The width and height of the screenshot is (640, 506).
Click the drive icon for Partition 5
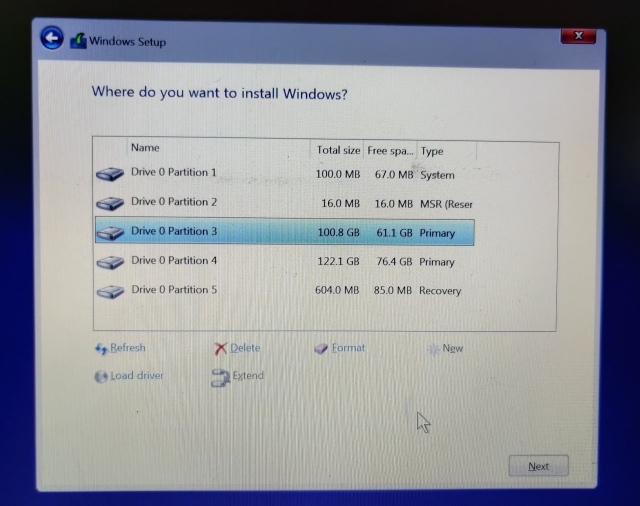[x=110, y=291]
